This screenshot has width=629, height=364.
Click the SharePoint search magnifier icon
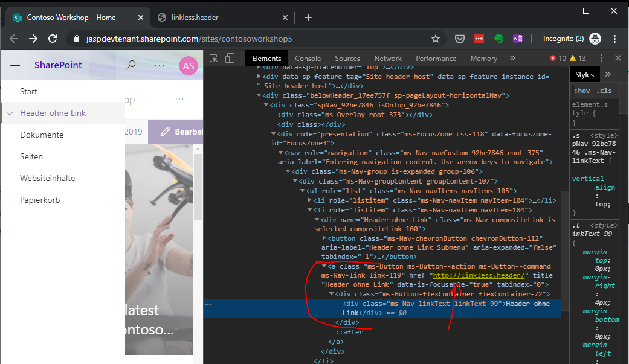pyautogui.click(x=131, y=65)
